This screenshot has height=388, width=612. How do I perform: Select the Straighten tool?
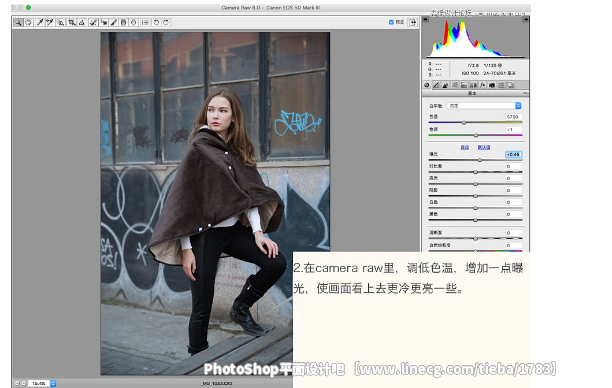click(82, 23)
